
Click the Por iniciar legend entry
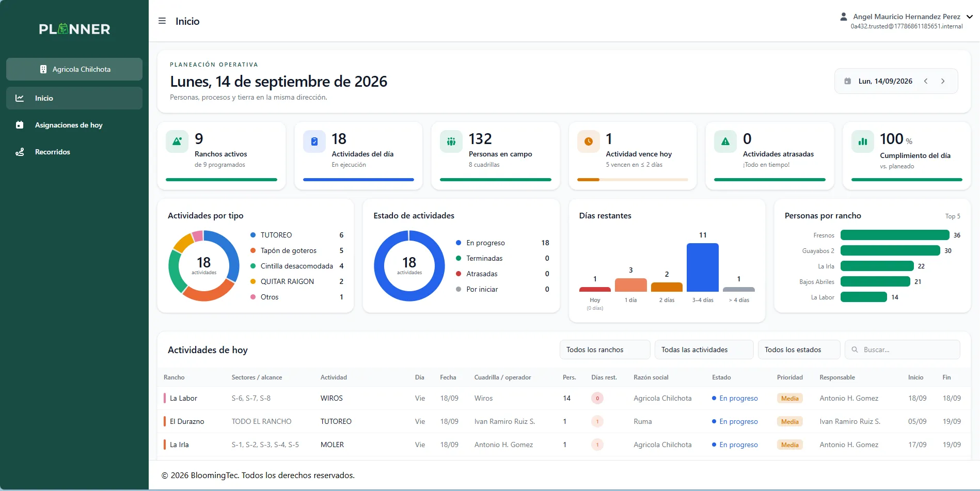pyautogui.click(x=502, y=289)
